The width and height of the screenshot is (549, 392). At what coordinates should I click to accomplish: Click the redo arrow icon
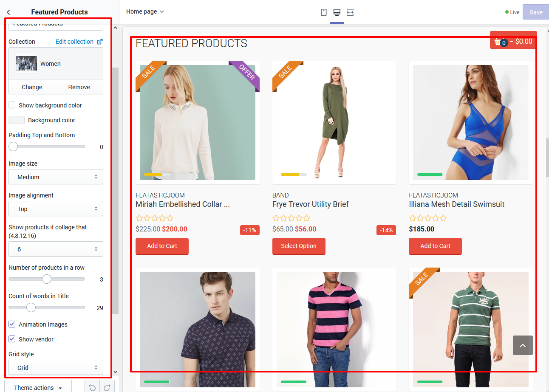pyautogui.click(x=107, y=387)
